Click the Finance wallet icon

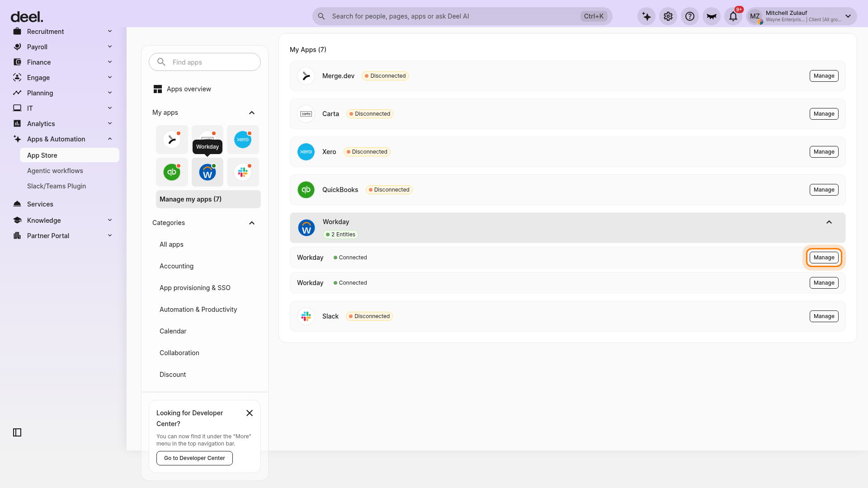pyautogui.click(x=17, y=62)
